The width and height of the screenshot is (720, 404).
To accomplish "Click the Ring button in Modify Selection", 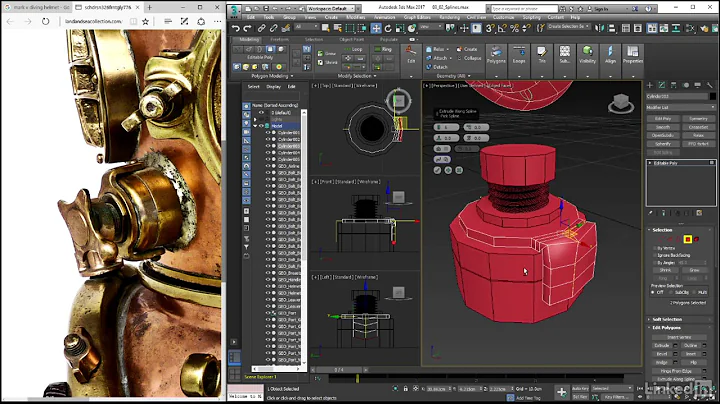I will pos(383,49).
